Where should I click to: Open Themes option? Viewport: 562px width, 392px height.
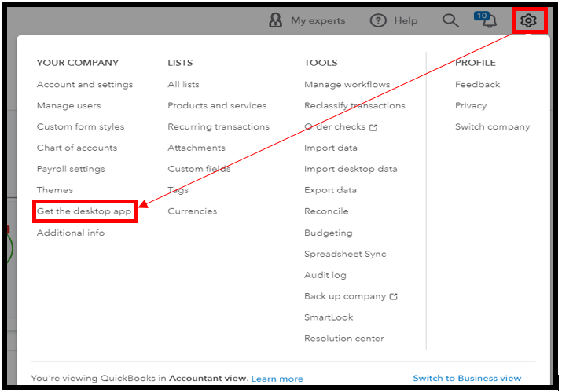point(55,190)
